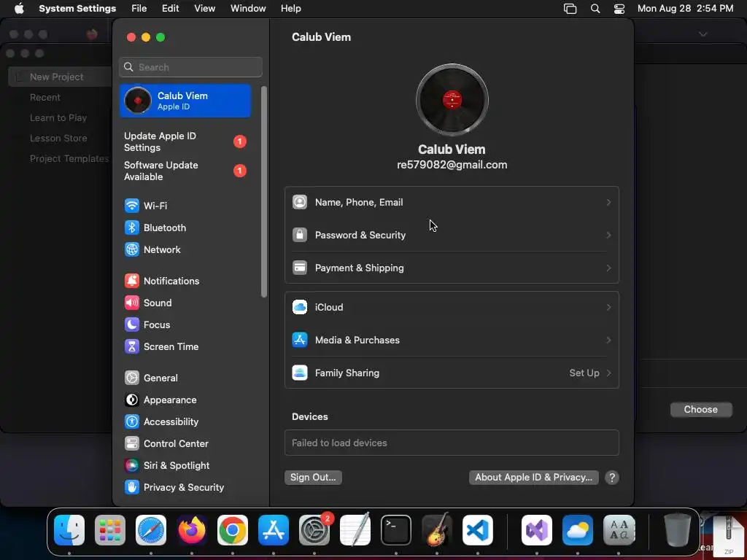Viewport: 747px width, 560px height.
Task: Open Wi-Fi settings icon in sidebar
Action: pyautogui.click(x=131, y=206)
